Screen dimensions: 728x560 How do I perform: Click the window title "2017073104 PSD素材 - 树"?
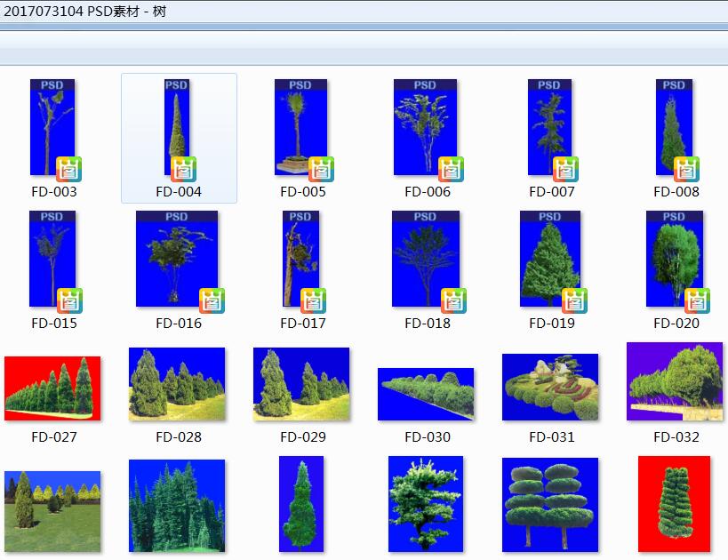point(85,12)
